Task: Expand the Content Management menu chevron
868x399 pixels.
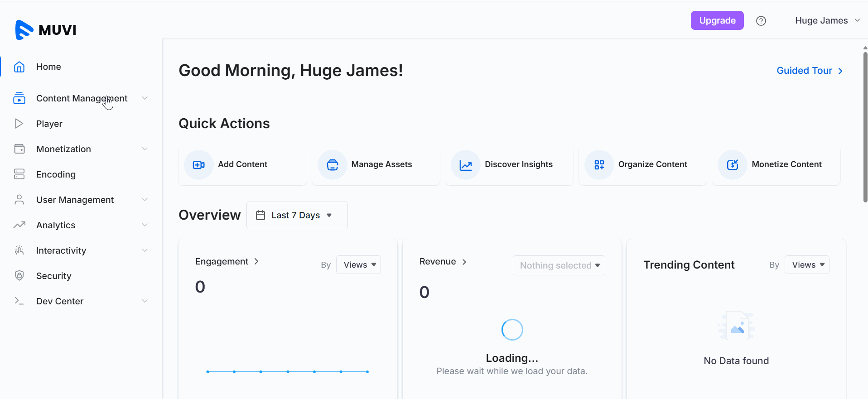Action: [145, 98]
